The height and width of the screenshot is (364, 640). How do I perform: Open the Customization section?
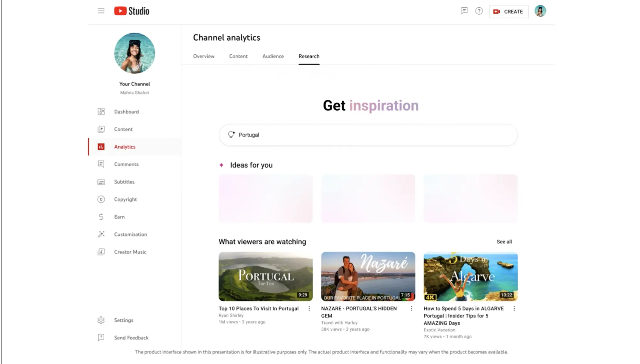(130, 234)
